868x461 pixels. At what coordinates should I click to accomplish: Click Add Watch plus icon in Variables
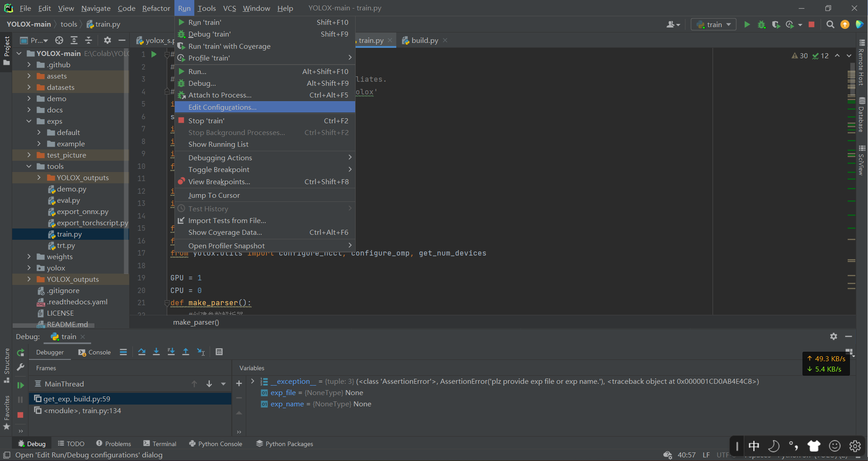coord(239,384)
